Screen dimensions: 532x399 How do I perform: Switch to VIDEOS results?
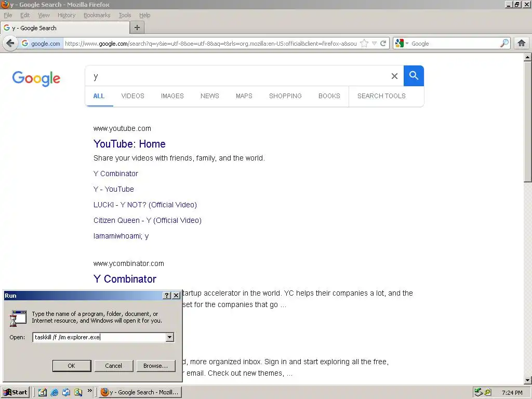click(132, 96)
